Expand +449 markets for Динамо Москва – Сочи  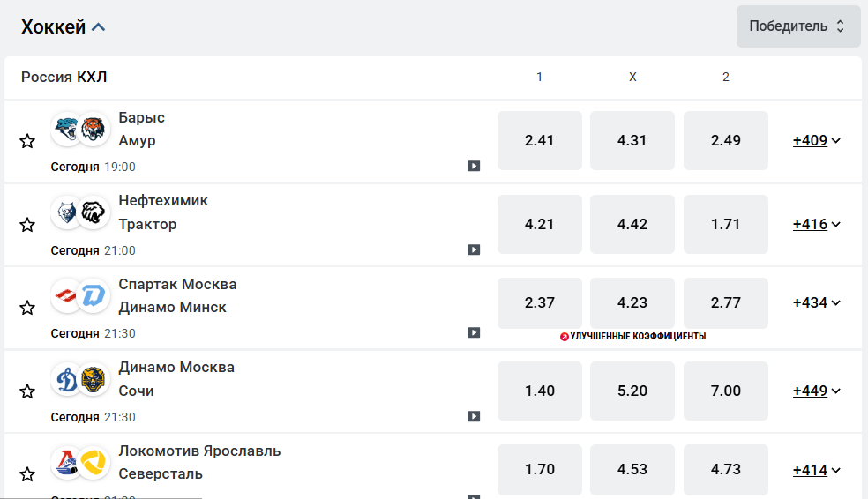click(x=817, y=391)
